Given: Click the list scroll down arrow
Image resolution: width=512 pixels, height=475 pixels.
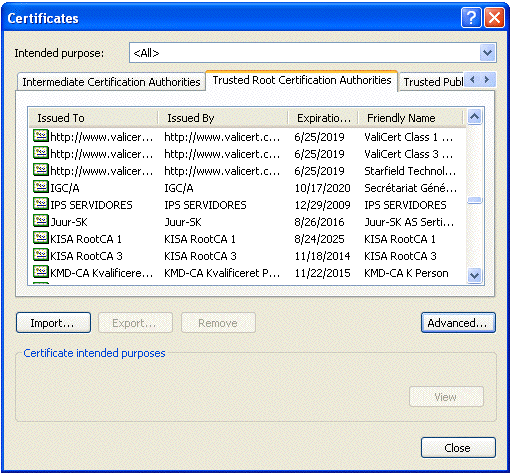Looking at the screenshot, I should (474, 276).
